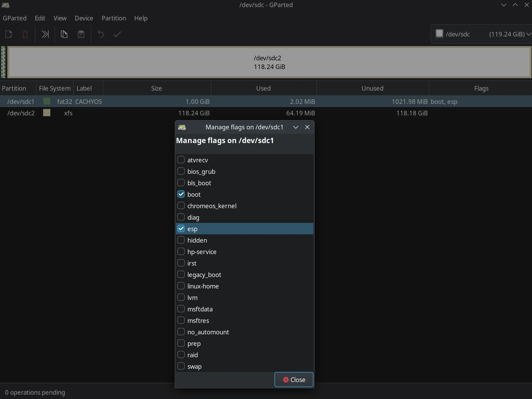This screenshot has width=532, height=399.
Task: Click the Copy partition toolbar icon
Action: pos(64,34)
